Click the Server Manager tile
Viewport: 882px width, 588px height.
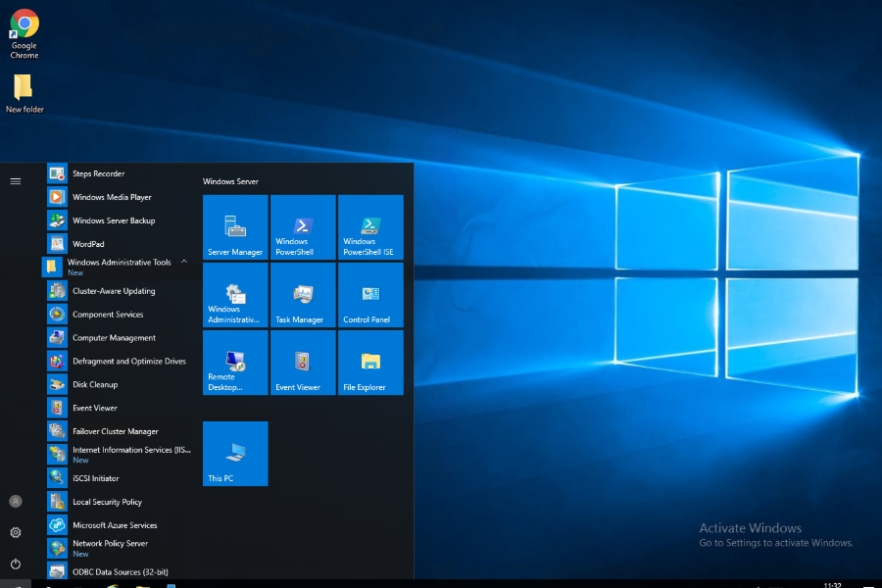tap(235, 227)
